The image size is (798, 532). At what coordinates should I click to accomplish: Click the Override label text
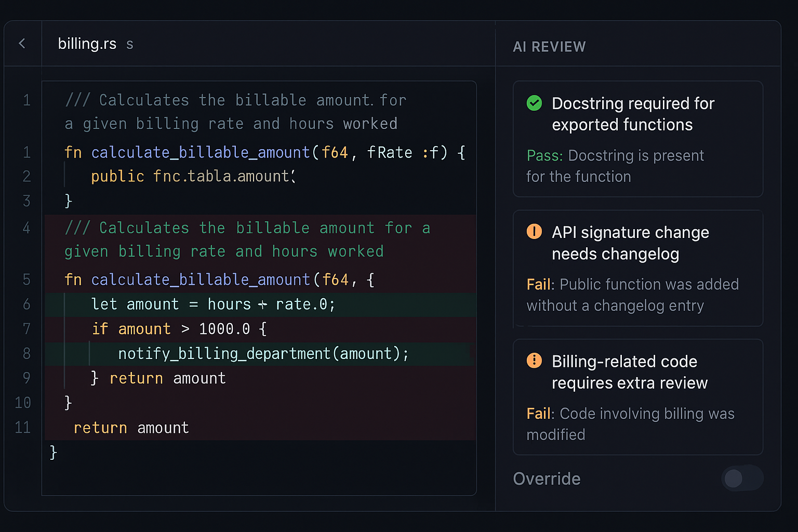[x=547, y=478]
